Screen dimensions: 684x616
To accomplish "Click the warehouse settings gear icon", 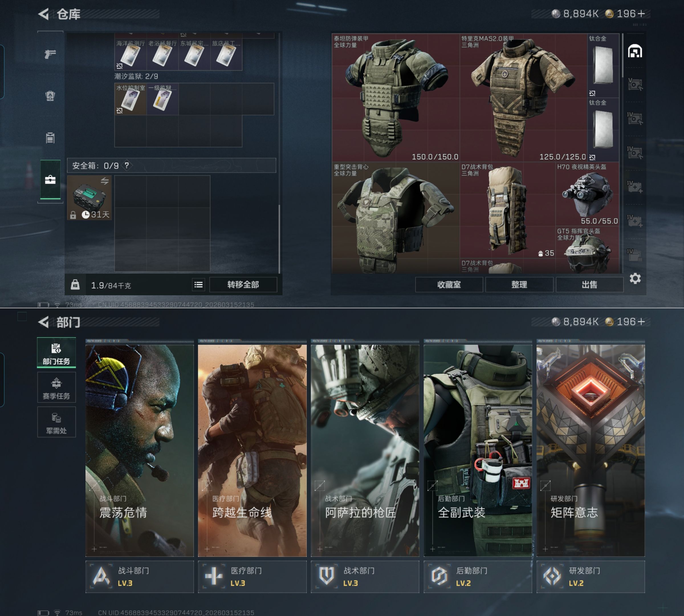I will [635, 279].
